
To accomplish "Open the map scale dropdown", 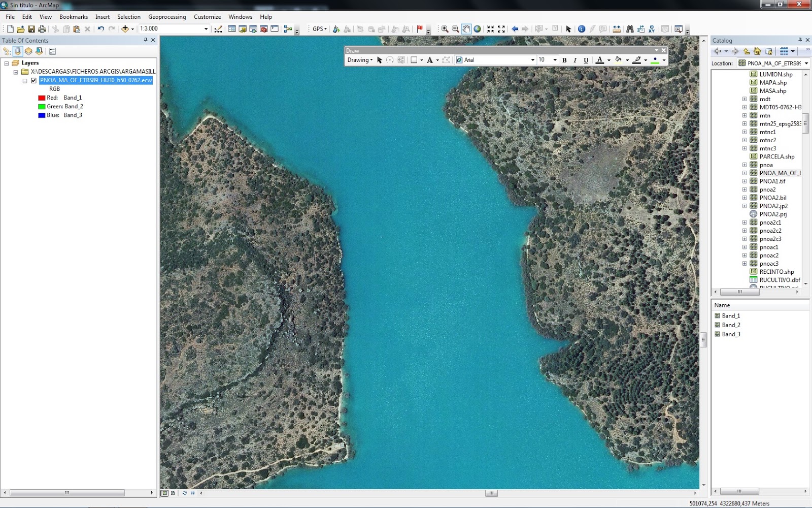I will coord(207,28).
